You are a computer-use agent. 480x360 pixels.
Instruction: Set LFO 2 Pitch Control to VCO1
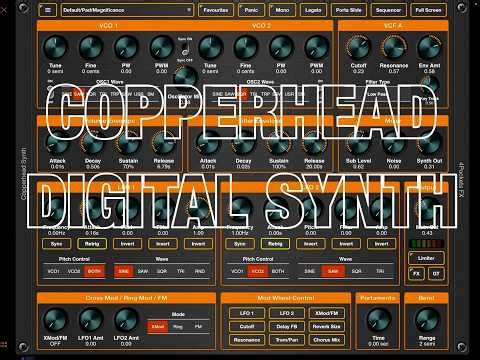point(237,271)
